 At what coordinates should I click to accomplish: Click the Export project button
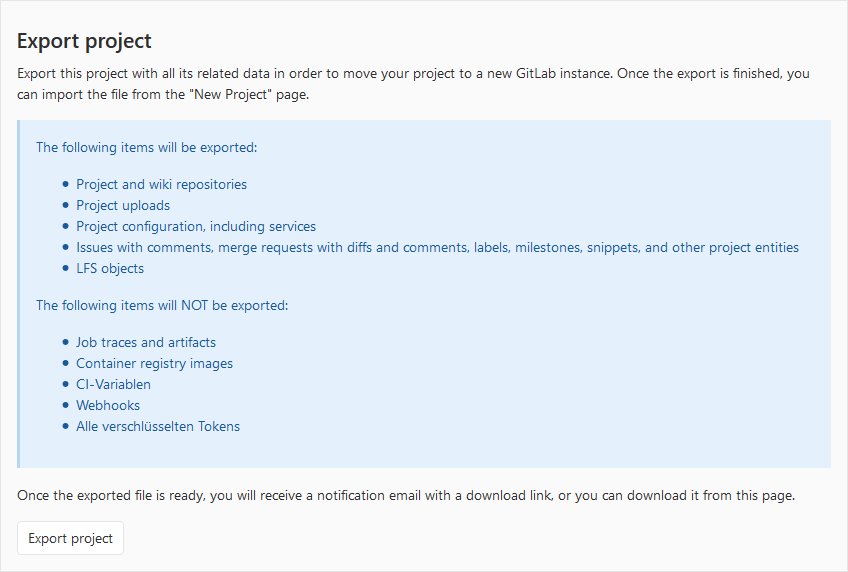[x=70, y=538]
